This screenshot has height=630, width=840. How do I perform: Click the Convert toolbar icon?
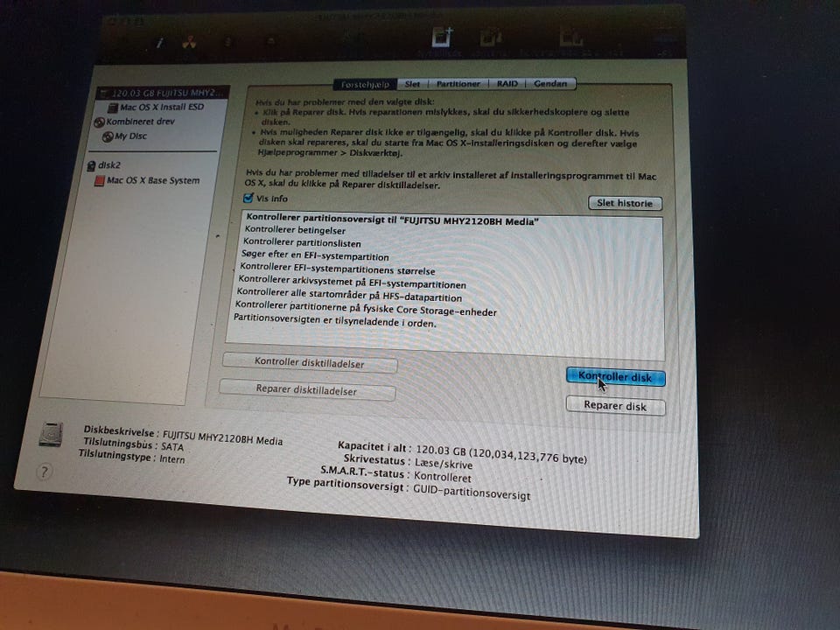click(490, 38)
